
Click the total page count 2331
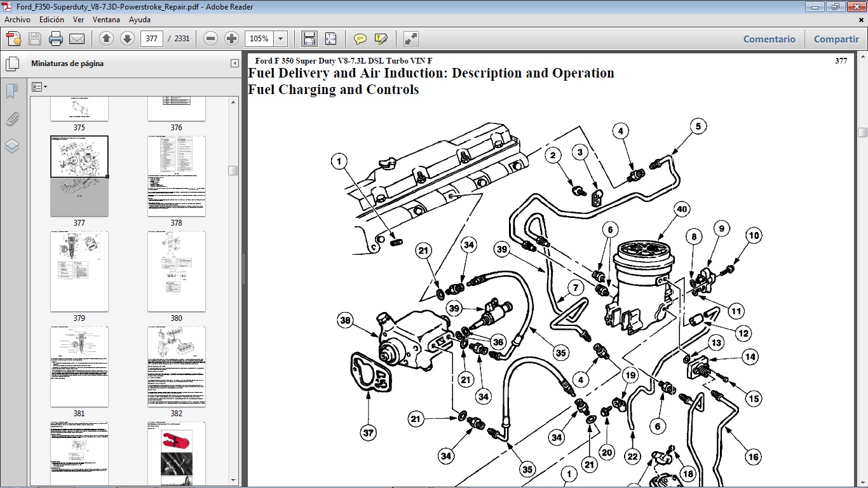(x=182, y=39)
